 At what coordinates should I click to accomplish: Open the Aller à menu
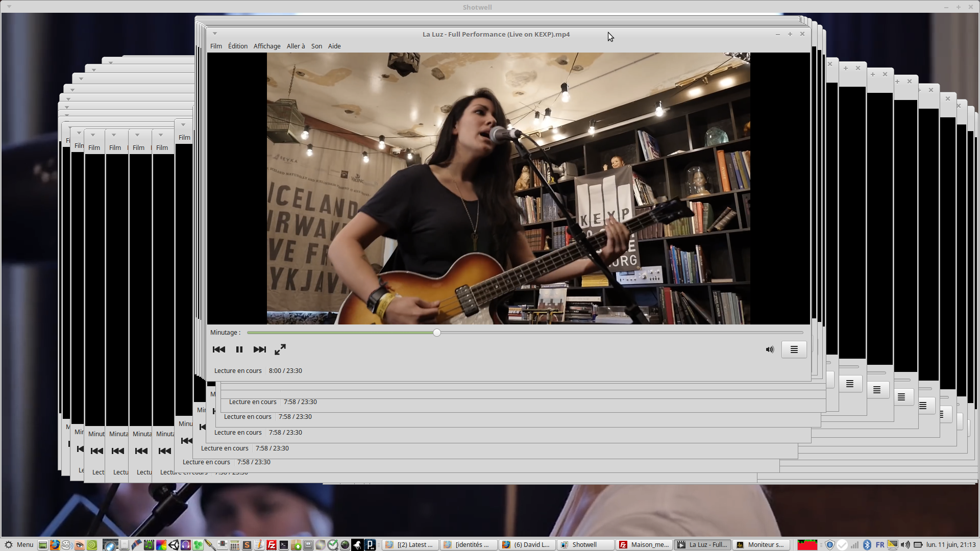(296, 46)
